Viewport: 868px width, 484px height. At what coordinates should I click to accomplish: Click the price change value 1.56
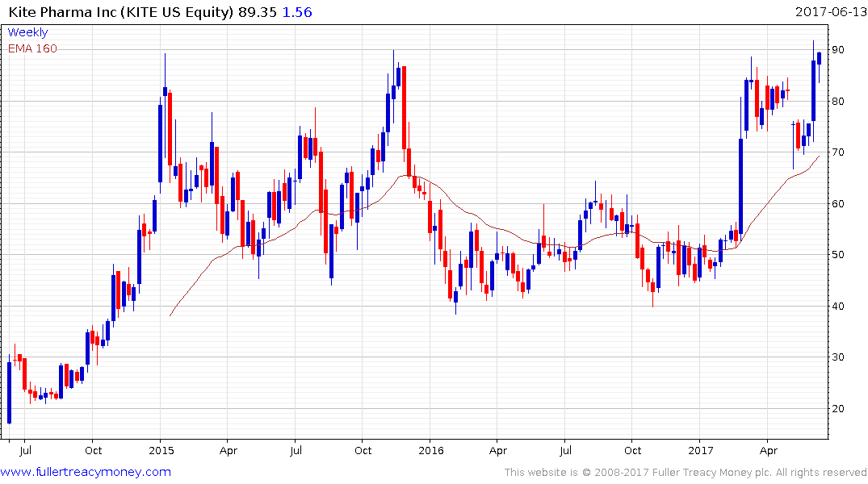pos(297,12)
